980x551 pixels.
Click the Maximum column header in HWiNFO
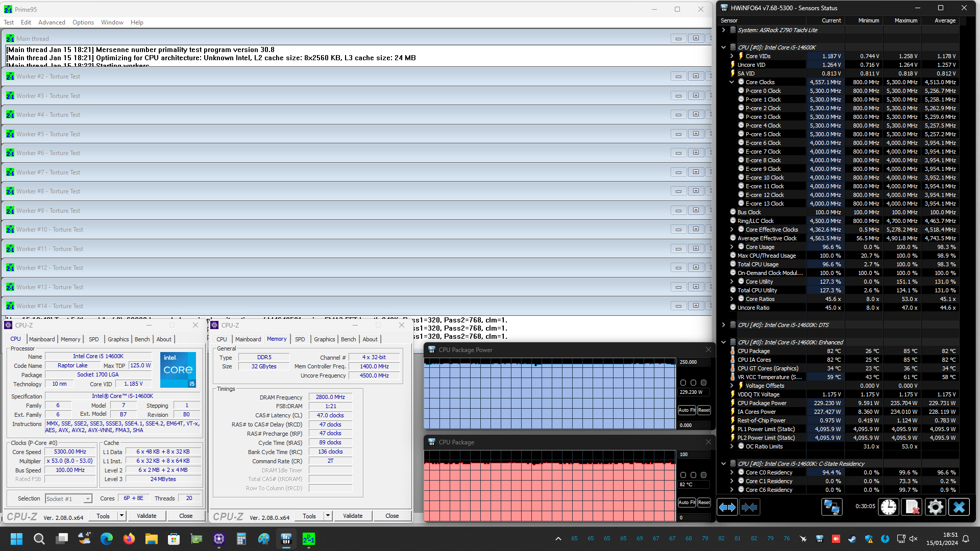click(x=905, y=20)
